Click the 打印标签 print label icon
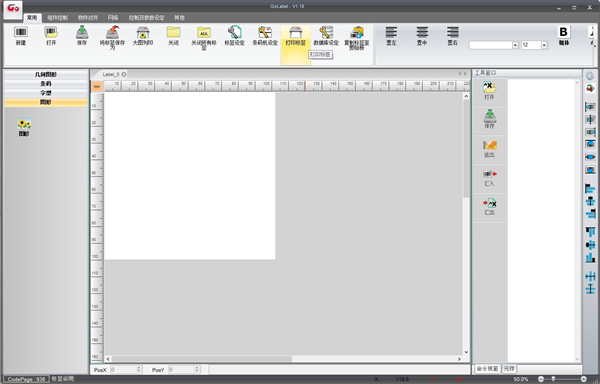The height and width of the screenshot is (384, 600). pyautogui.click(x=295, y=32)
